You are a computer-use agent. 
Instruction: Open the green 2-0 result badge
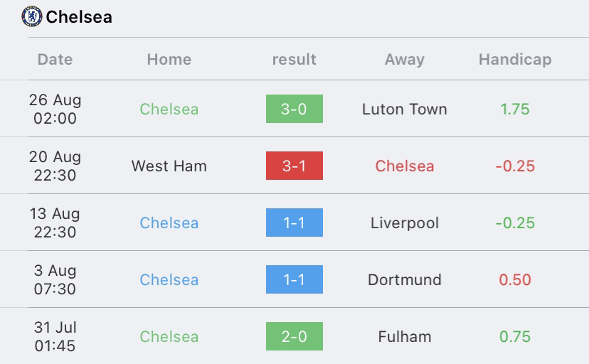294,336
